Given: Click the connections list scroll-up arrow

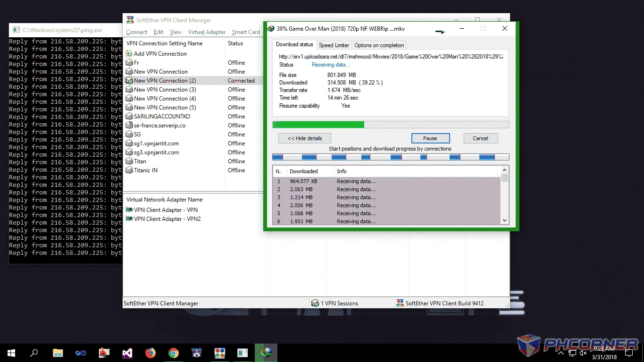Looking at the screenshot, I should [x=504, y=170].
